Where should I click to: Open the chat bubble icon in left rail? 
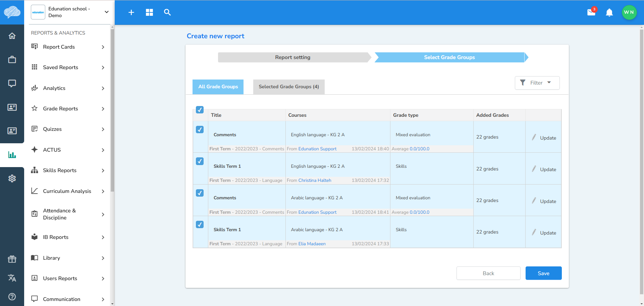[12, 84]
